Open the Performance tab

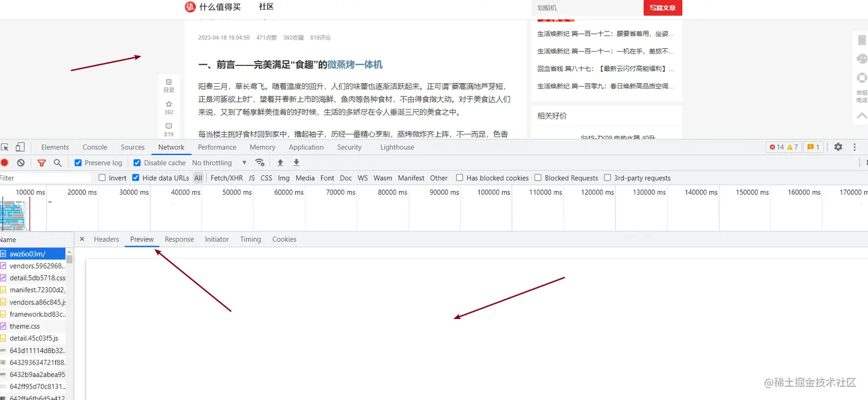(217, 147)
